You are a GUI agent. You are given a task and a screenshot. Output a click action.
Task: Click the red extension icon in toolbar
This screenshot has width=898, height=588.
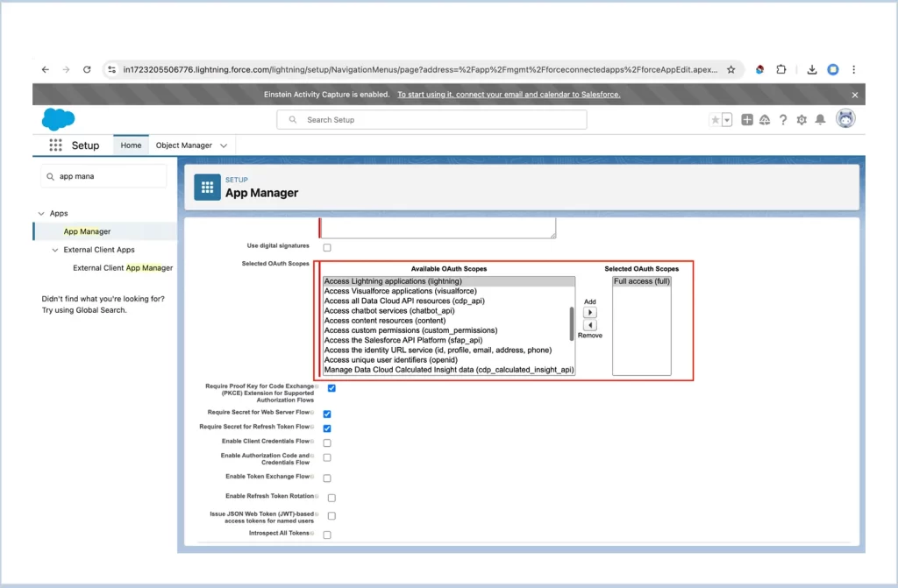coord(759,69)
